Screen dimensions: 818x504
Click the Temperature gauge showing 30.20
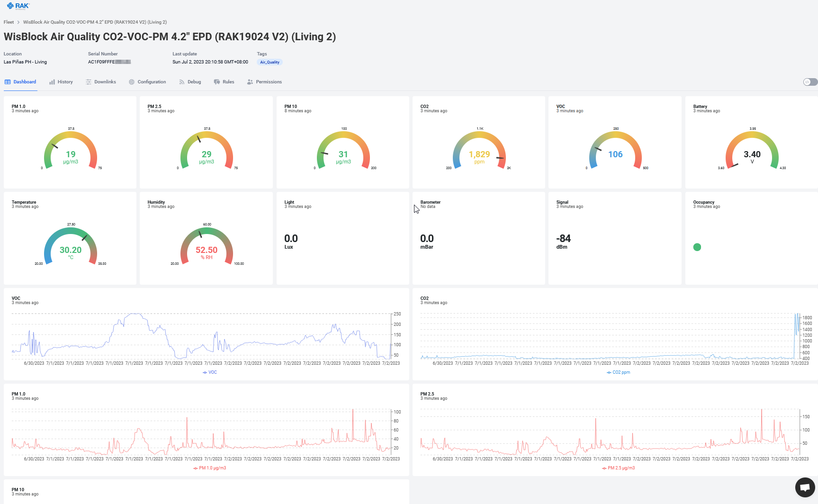[x=71, y=246]
